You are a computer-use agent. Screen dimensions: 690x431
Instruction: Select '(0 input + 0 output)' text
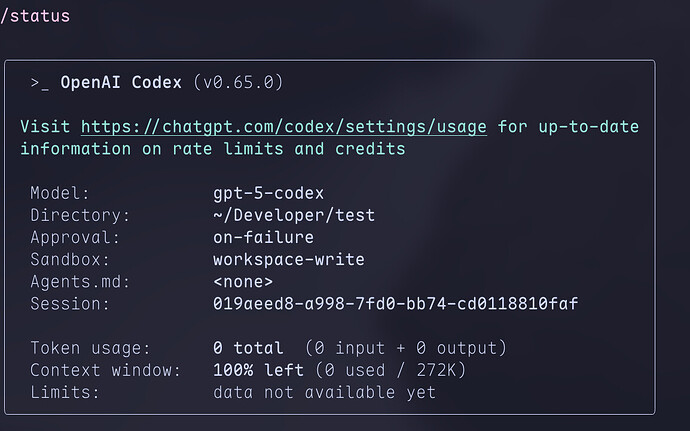click(x=405, y=348)
